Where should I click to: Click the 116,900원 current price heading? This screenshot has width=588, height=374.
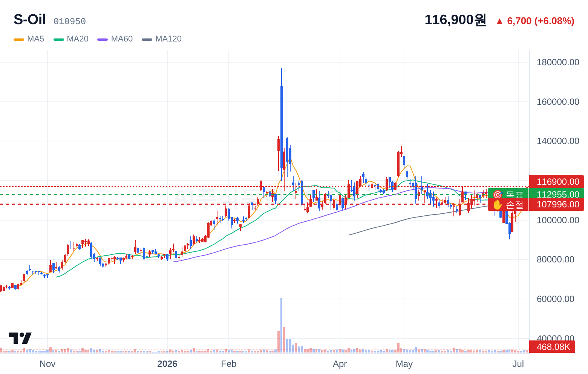click(455, 20)
